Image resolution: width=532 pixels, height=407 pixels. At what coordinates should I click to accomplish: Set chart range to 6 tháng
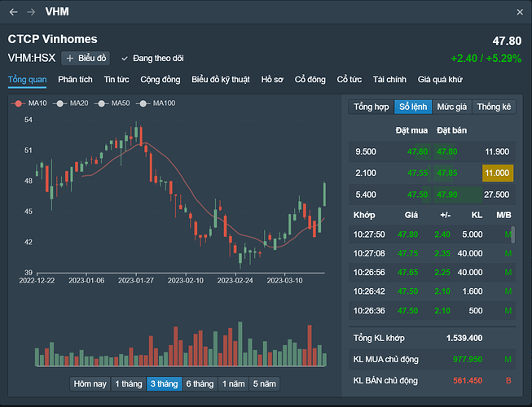pyautogui.click(x=200, y=383)
